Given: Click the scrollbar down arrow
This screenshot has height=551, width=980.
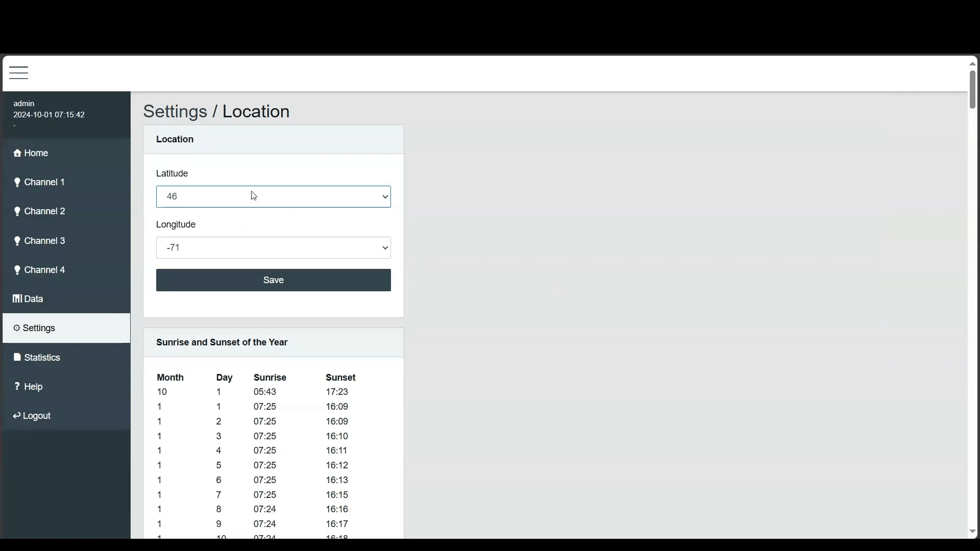Looking at the screenshot, I should [x=972, y=532].
